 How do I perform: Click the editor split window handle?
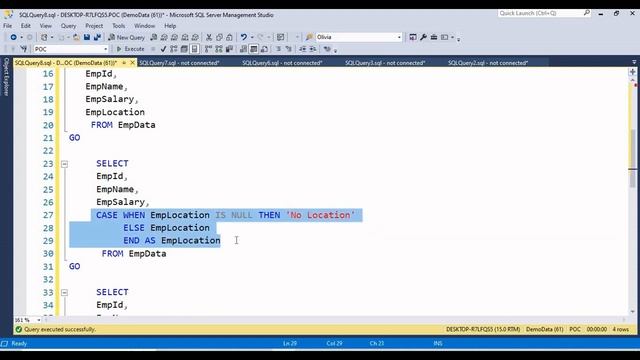[633, 72]
